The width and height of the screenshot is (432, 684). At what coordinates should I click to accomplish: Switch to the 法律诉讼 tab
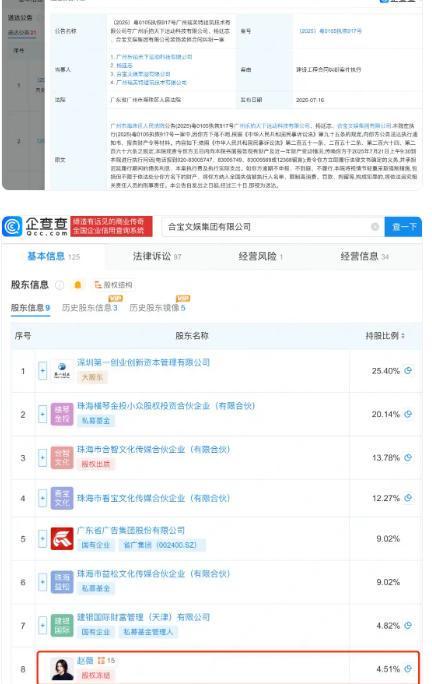157,256
